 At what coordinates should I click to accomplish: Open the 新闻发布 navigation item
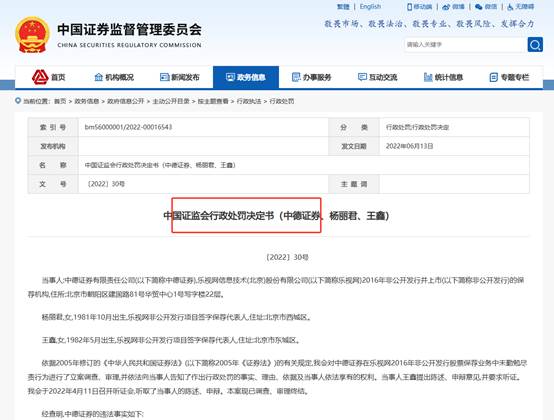[180, 77]
